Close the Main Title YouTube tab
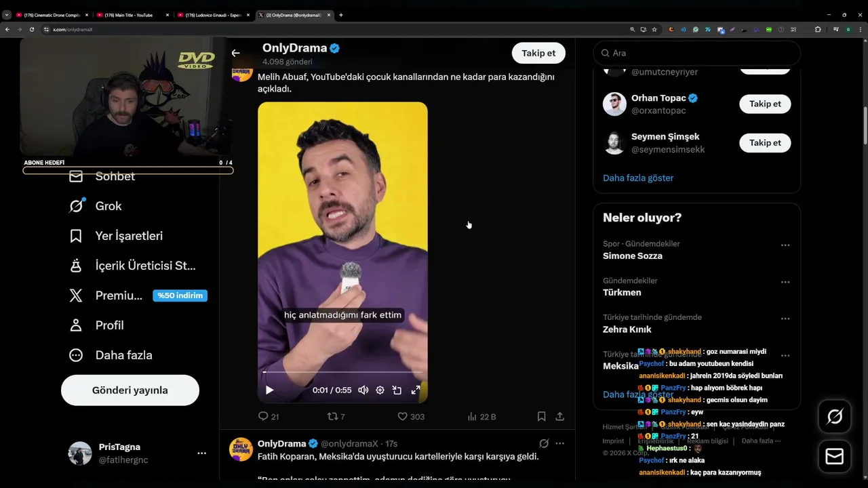Screen dimensions: 868x488 coord(167,15)
